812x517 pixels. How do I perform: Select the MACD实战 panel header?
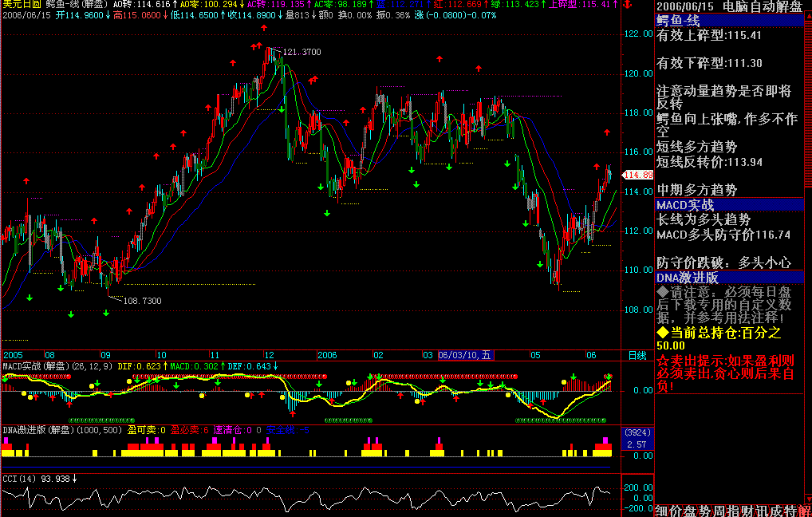[x=729, y=205]
